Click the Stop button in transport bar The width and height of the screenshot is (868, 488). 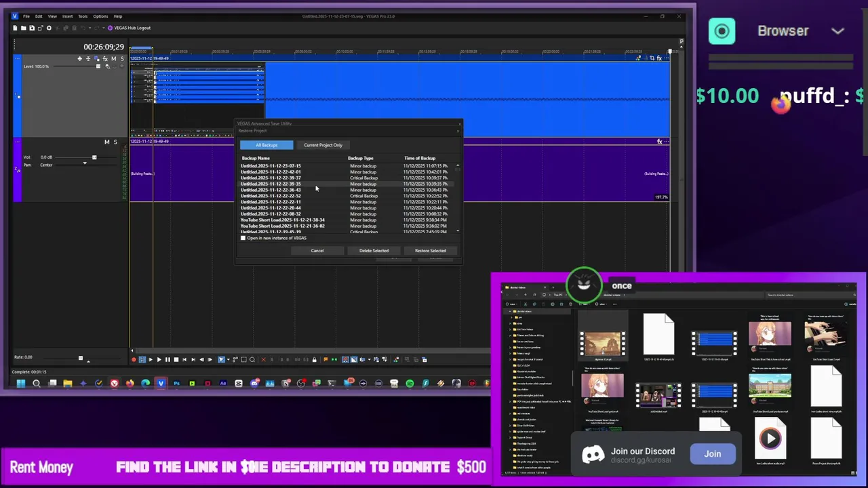point(176,359)
